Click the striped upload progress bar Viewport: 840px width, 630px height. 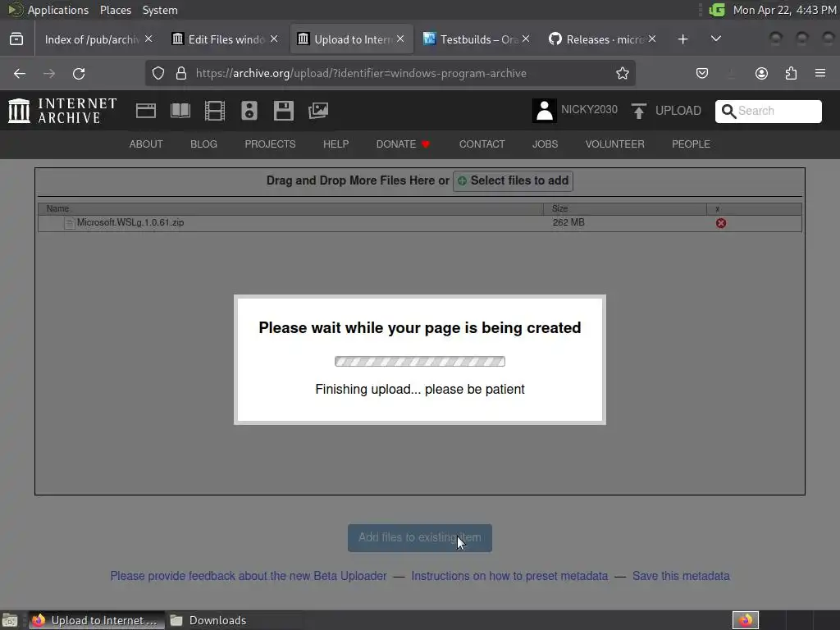pyautogui.click(x=420, y=362)
